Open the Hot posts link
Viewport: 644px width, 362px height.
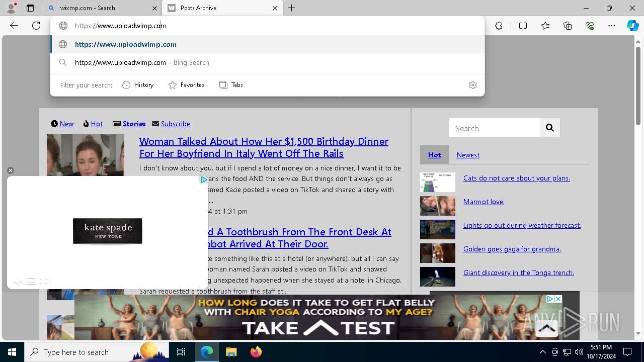97,124
